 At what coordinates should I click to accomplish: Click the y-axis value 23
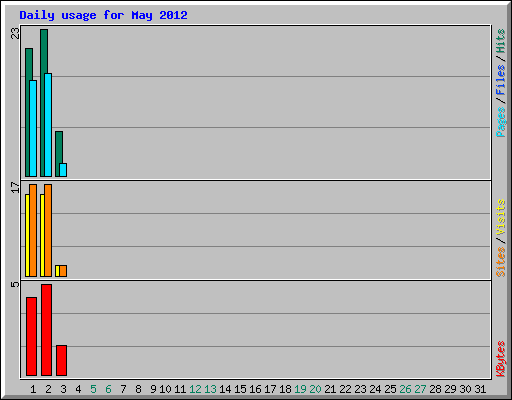[x=15, y=33]
